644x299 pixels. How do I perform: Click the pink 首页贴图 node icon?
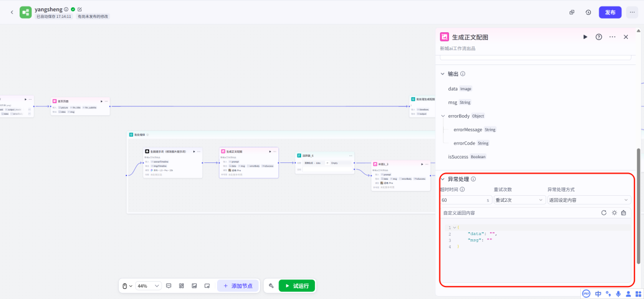tap(54, 101)
